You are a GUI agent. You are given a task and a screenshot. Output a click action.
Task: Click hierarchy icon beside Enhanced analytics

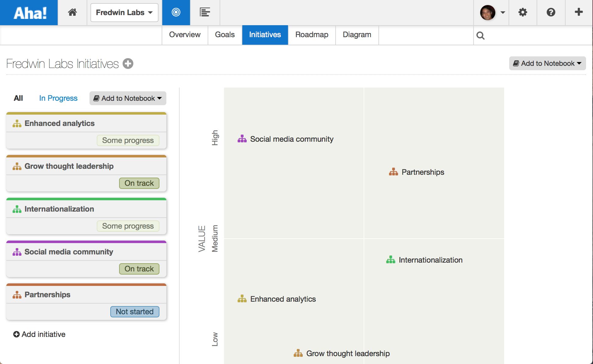[x=17, y=123]
